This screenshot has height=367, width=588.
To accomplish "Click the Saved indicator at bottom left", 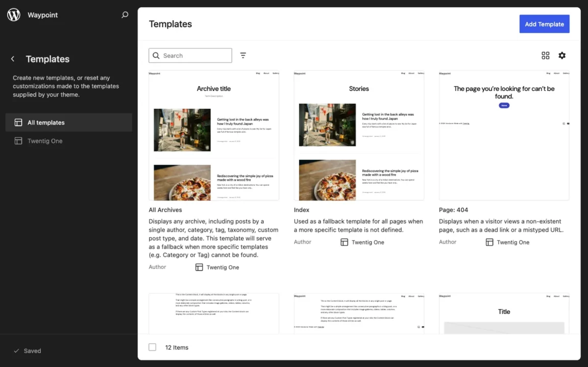I will 28,351.
